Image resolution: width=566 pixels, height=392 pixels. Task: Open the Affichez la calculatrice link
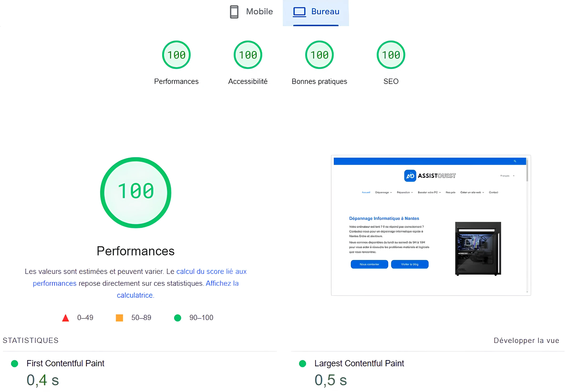(222, 283)
